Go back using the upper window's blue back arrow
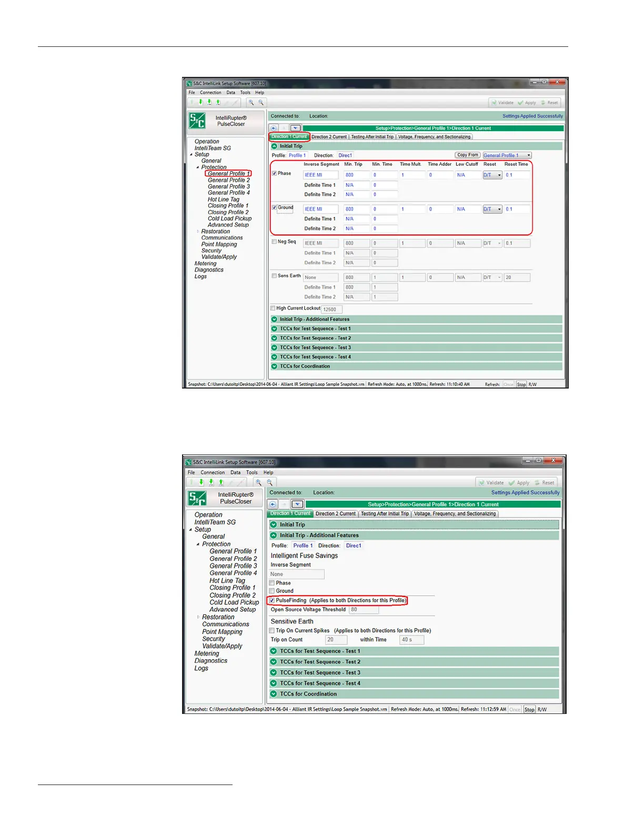The height and width of the screenshot is (834, 644). click(x=274, y=128)
